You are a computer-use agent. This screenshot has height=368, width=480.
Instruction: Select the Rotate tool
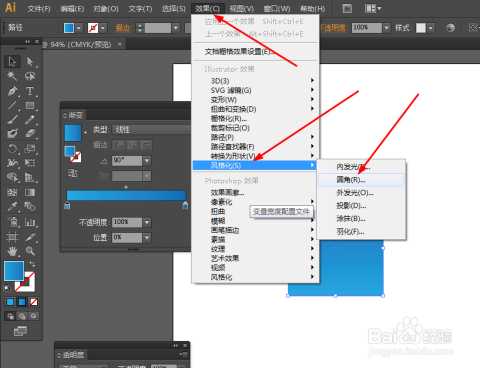[12, 148]
